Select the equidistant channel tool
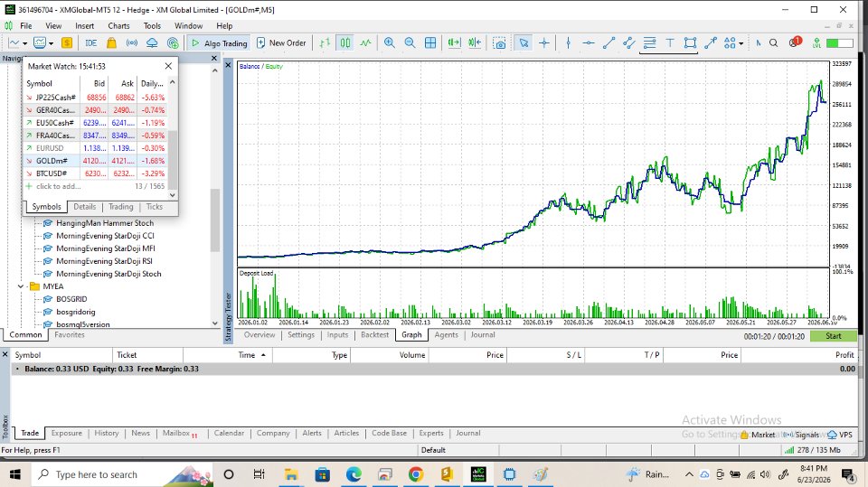The height and width of the screenshot is (487, 868). coord(629,42)
